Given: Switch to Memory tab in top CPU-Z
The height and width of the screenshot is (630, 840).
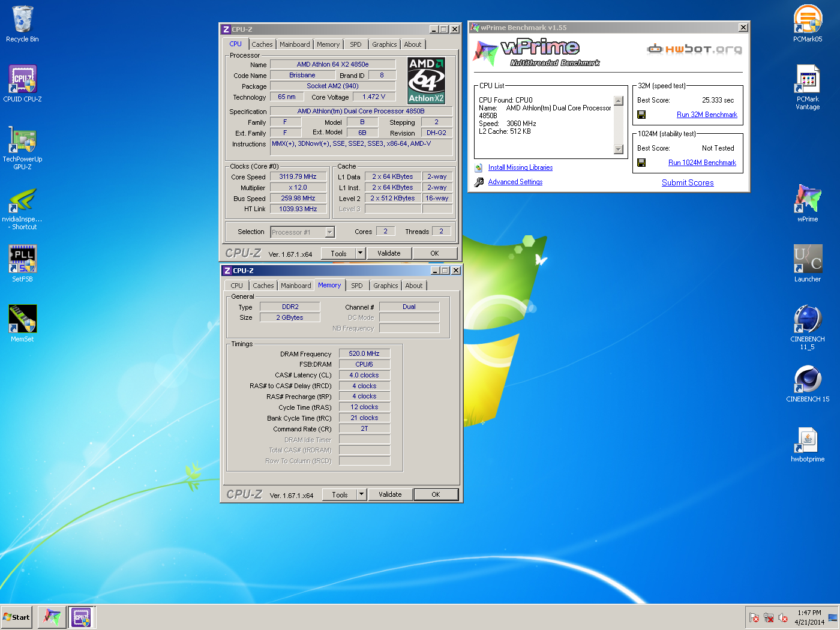Looking at the screenshot, I should [328, 44].
